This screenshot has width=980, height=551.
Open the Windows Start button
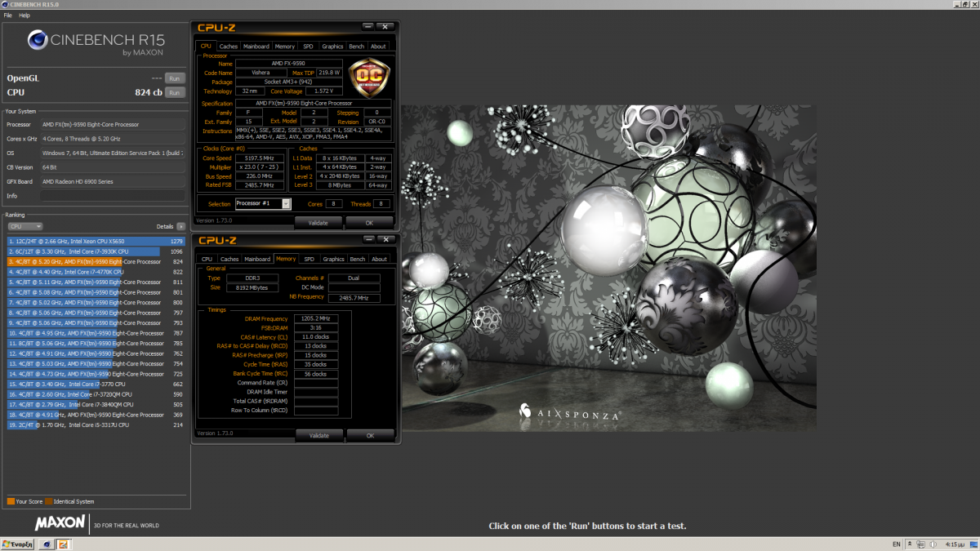(x=17, y=544)
